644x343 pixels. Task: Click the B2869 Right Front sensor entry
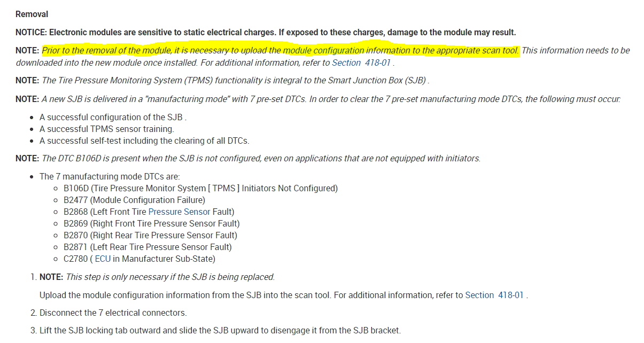[x=151, y=223]
